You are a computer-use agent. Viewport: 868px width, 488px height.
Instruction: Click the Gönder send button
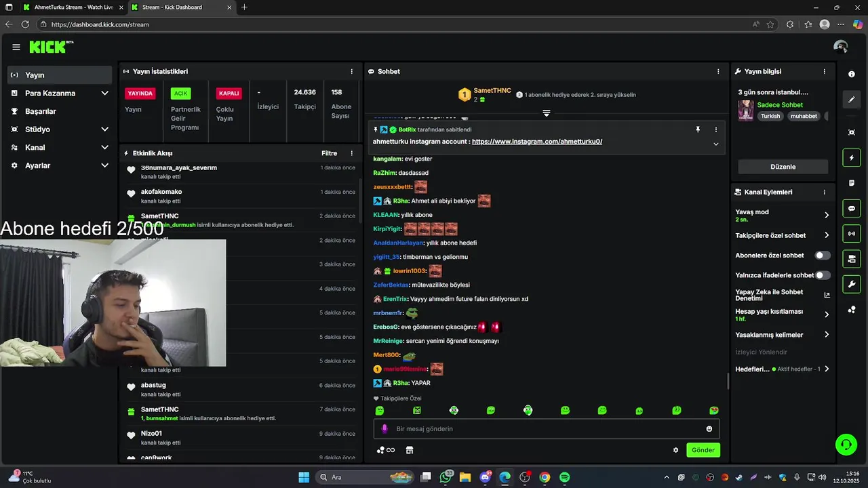(703, 450)
